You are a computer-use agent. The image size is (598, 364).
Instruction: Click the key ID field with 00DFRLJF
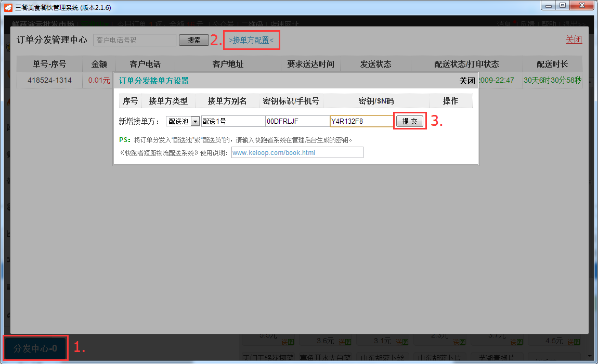[x=297, y=121]
